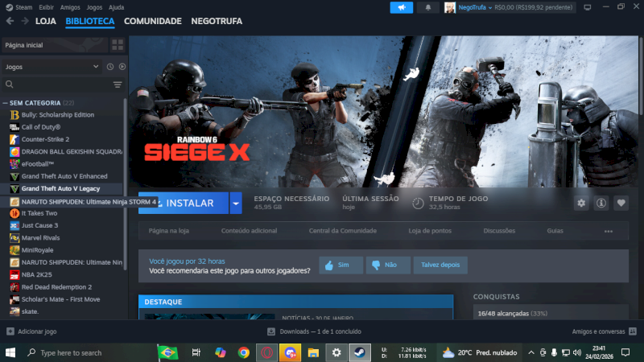This screenshot has width=644, height=362.
Task: Open the volume control in tray
Action: point(577,352)
